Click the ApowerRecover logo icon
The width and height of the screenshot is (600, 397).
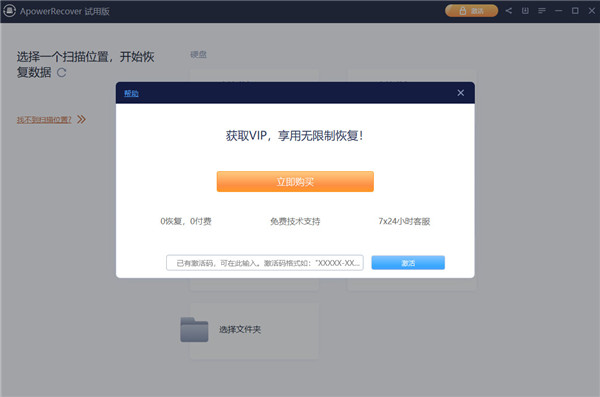pyautogui.click(x=9, y=11)
